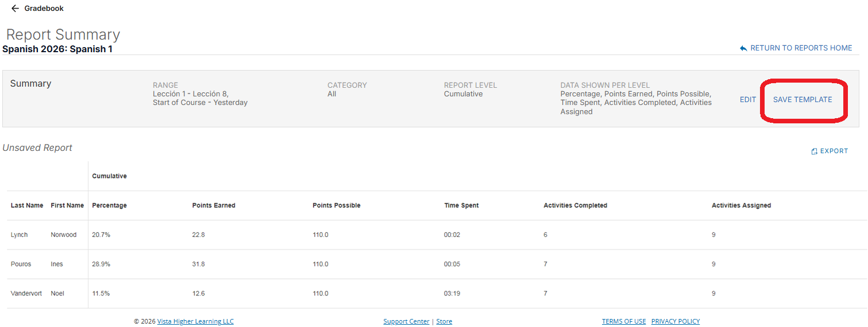
Task: Select last name Lynch
Action: coord(19,235)
